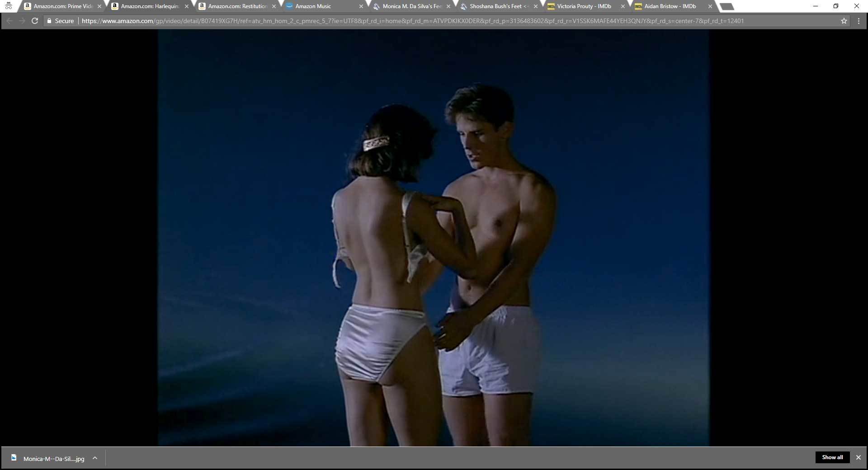Open the Monica-M--Da-Sil jpg download
This screenshot has height=470, width=868.
pos(53,458)
